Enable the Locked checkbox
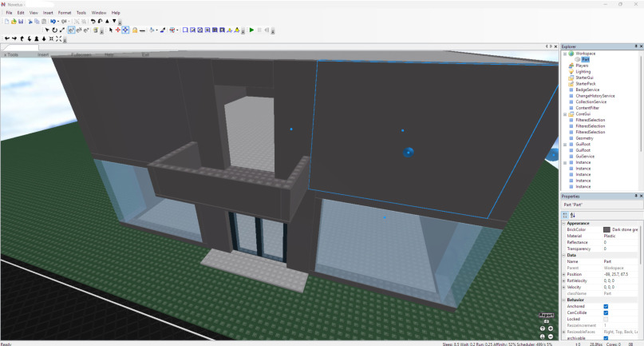The width and height of the screenshot is (644, 346). [606, 319]
